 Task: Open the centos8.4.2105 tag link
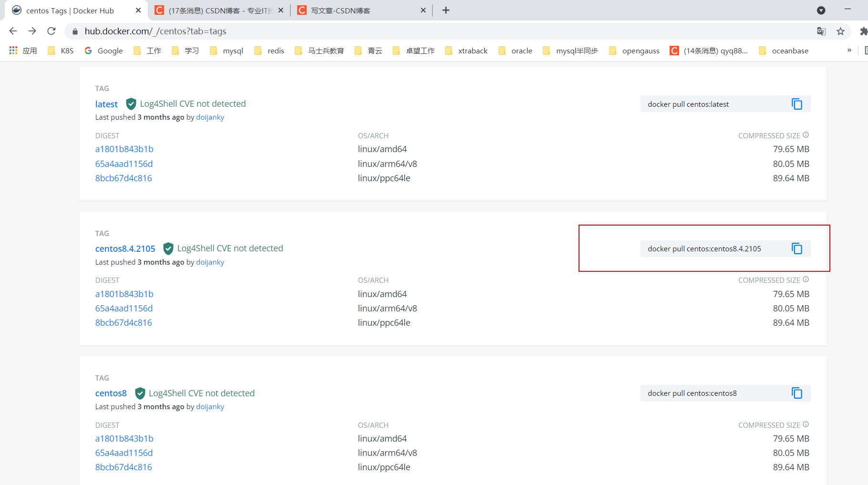(x=125, y=248)
